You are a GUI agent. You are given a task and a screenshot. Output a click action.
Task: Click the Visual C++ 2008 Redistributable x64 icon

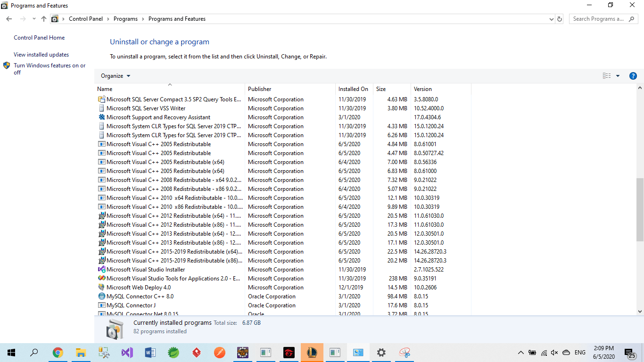[x=101, y=180]
